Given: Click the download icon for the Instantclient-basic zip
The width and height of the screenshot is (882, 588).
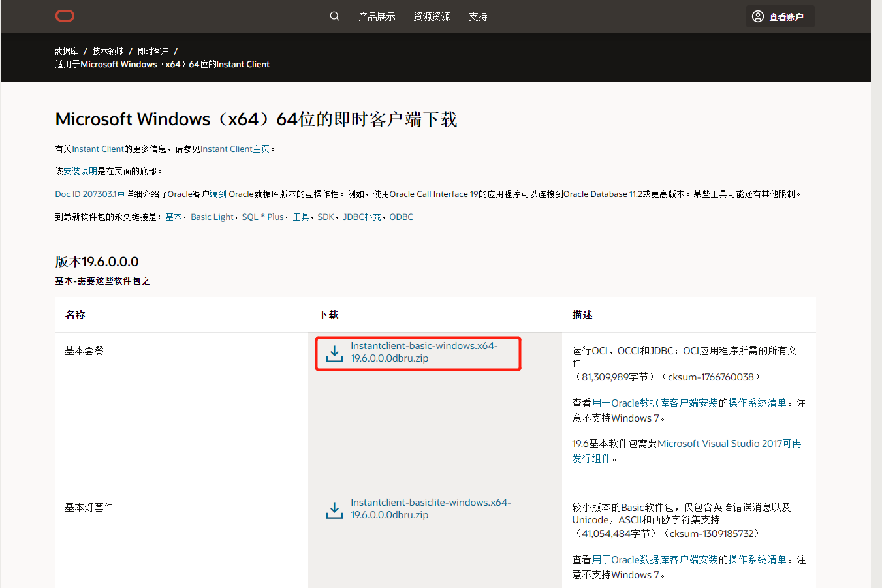Looking at the screenshot, I should [x=334, y=354].
